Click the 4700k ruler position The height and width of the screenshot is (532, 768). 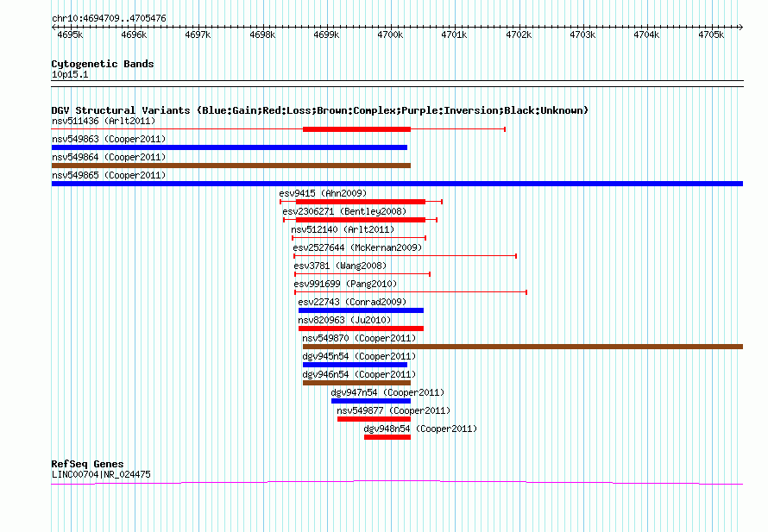pyautogui.click(x=390, y=34)
